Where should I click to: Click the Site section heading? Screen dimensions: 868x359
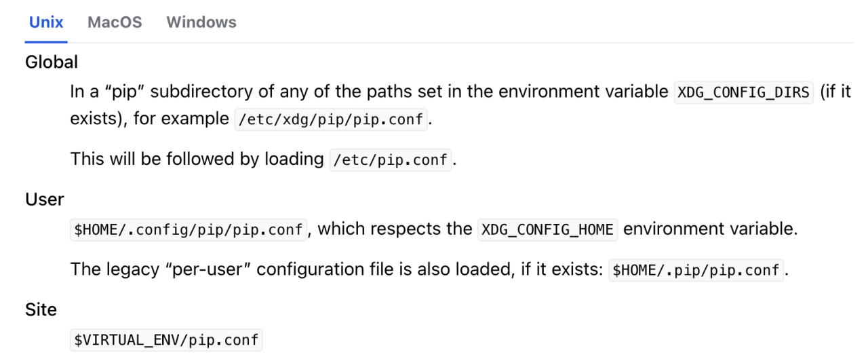point(41,309)
